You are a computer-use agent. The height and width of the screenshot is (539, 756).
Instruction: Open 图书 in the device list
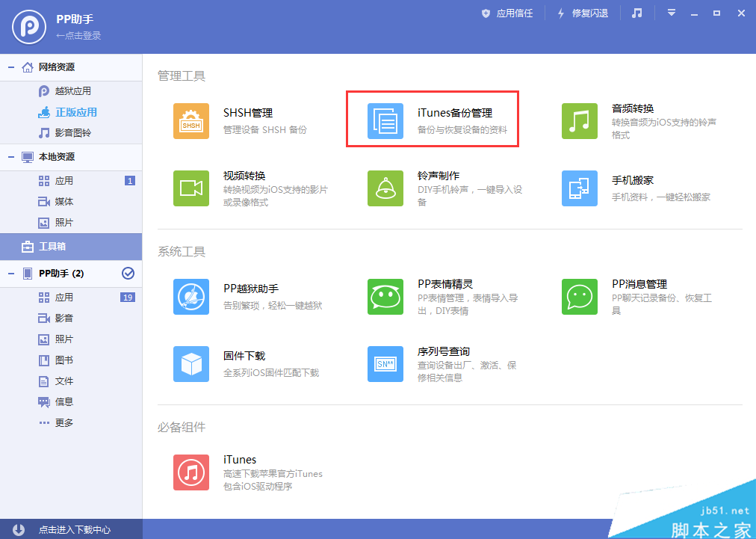(x=72, y=360)
